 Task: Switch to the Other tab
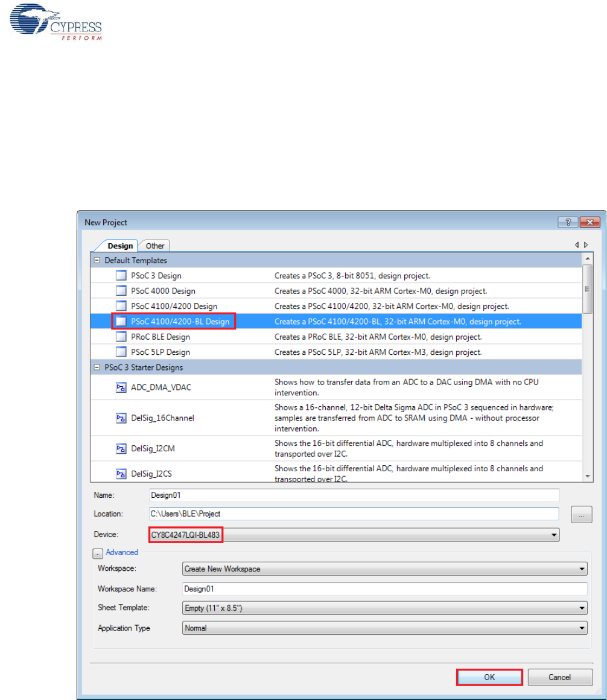(154, 246)
